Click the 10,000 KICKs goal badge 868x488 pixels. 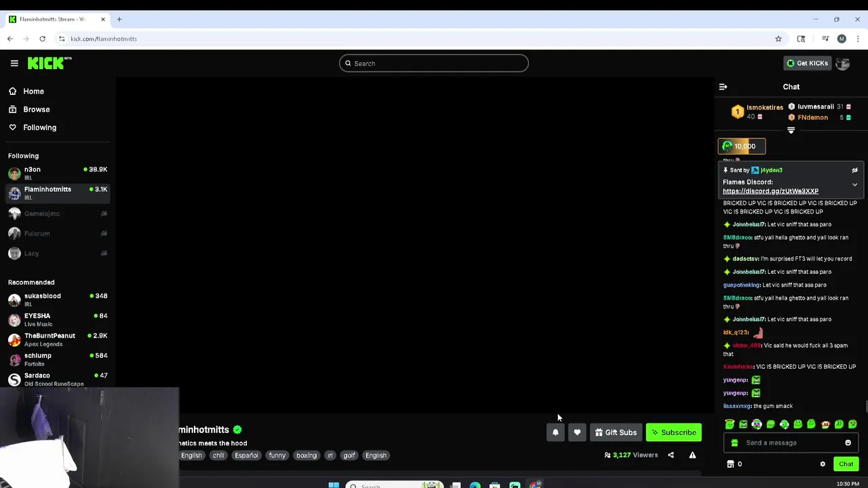click(x=742, y=146)
